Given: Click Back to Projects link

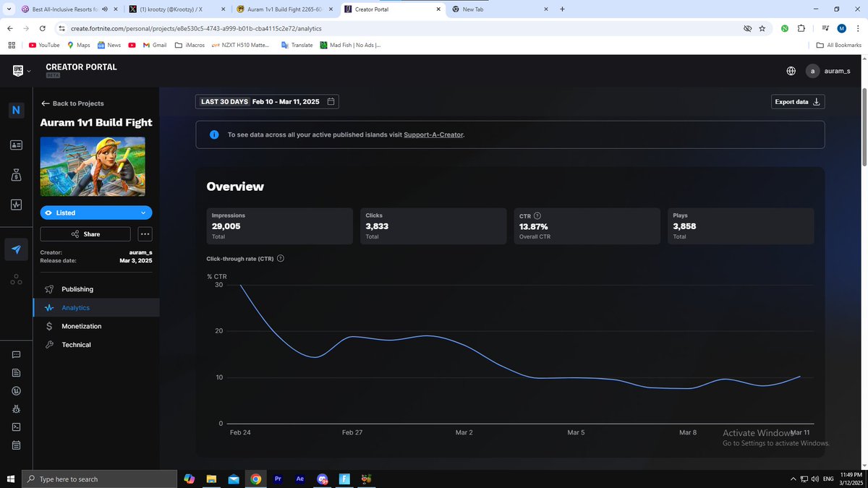Looking at the screenshot, I should pyautogui.click(x=72, y=103).
